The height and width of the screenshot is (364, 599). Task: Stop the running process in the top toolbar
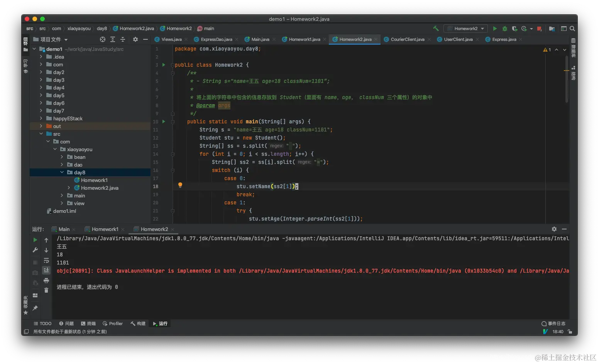539,29
